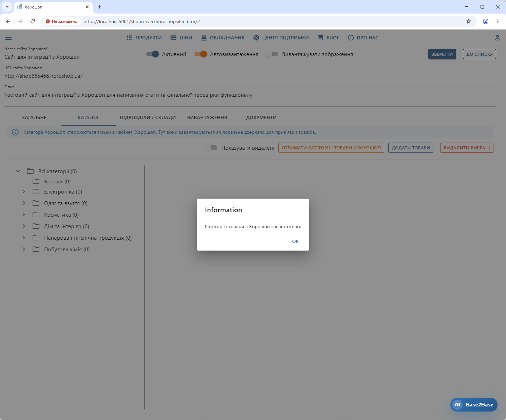This screenshot has height=420, width=506.
Task: Click OK in the Information dialog
Action: click(x=296, y=241)
